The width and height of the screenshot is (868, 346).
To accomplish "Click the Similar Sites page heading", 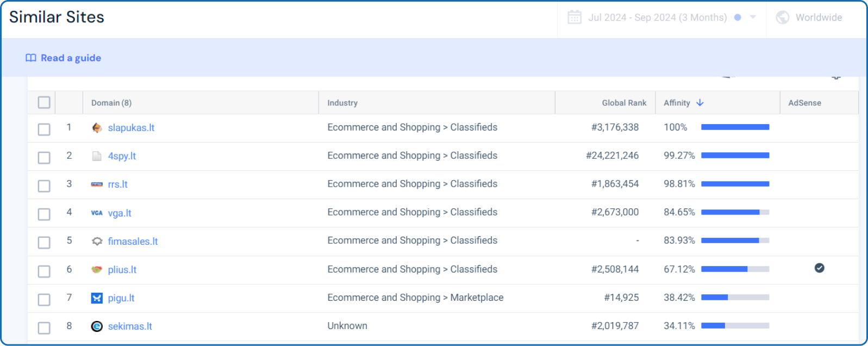I will [57, 17].
